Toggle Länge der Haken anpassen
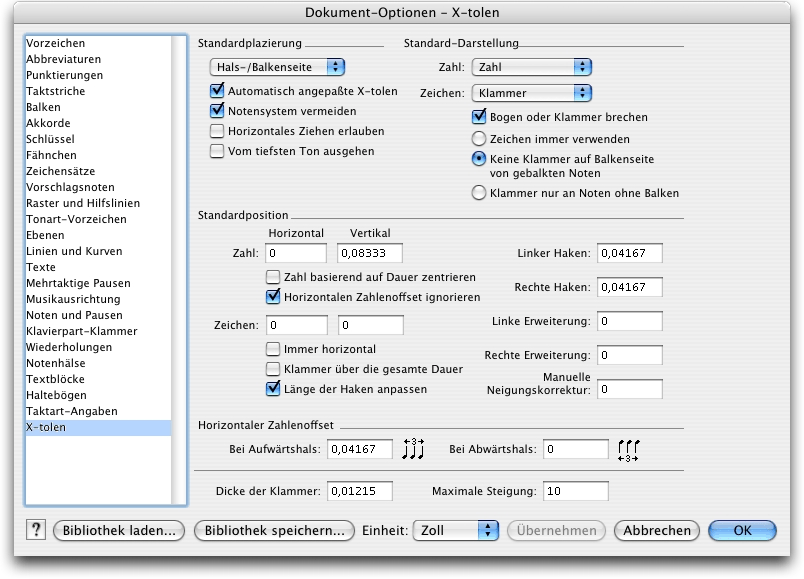This screenshot has width=804, height=579. coord(273,389)
